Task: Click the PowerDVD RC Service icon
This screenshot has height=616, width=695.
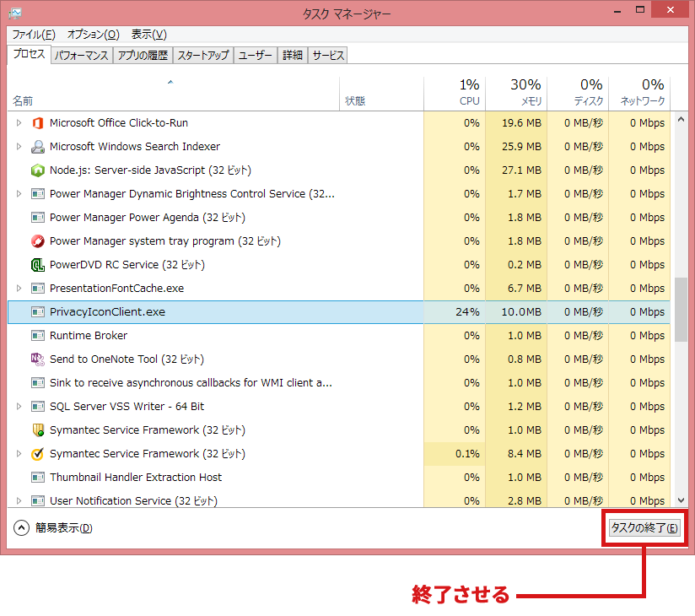Action: [x=37, y=265]
